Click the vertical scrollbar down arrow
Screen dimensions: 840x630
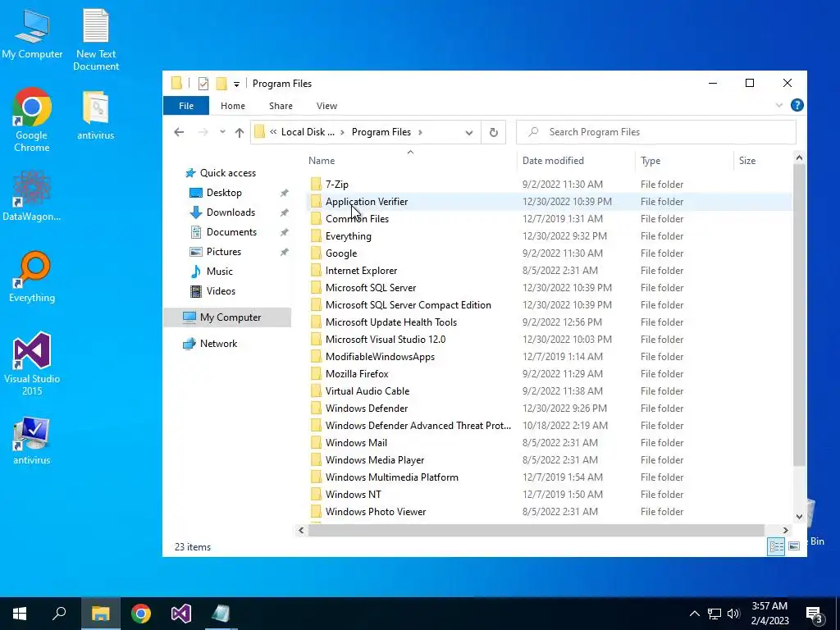(799, 517)
